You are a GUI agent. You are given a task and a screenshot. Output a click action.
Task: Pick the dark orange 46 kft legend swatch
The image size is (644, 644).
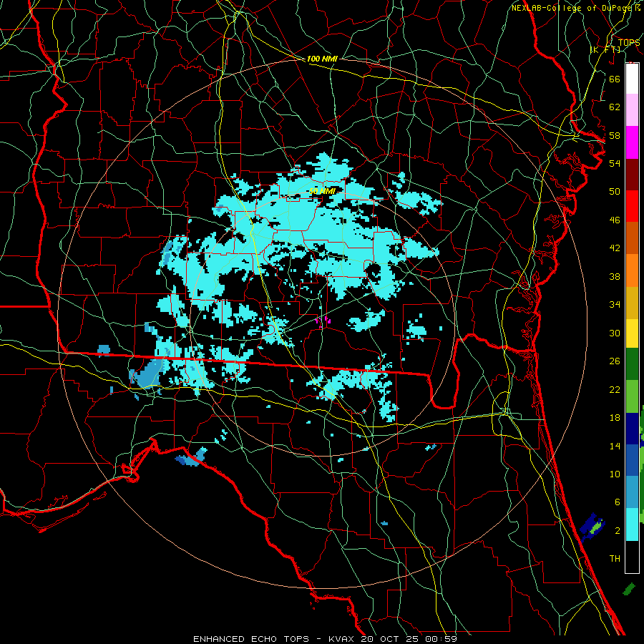pyautogui.click(x=632, y=238)
